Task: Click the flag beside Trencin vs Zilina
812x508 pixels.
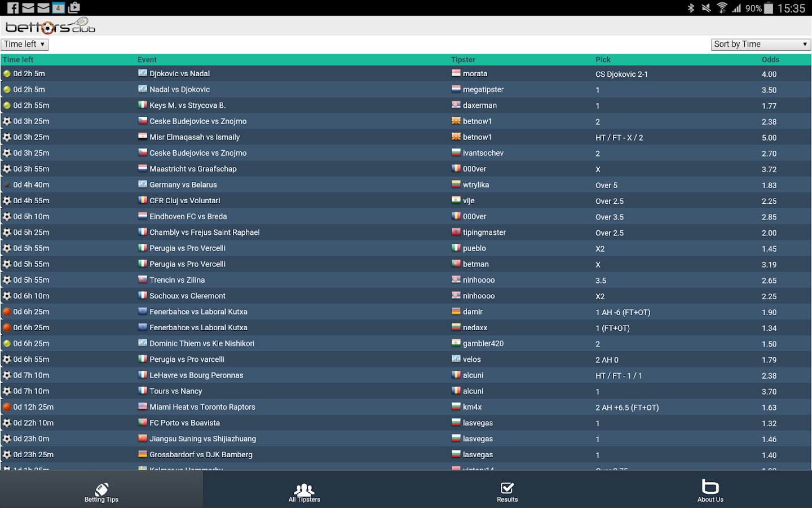Action: pyautogui.click(x=143, y=279)
